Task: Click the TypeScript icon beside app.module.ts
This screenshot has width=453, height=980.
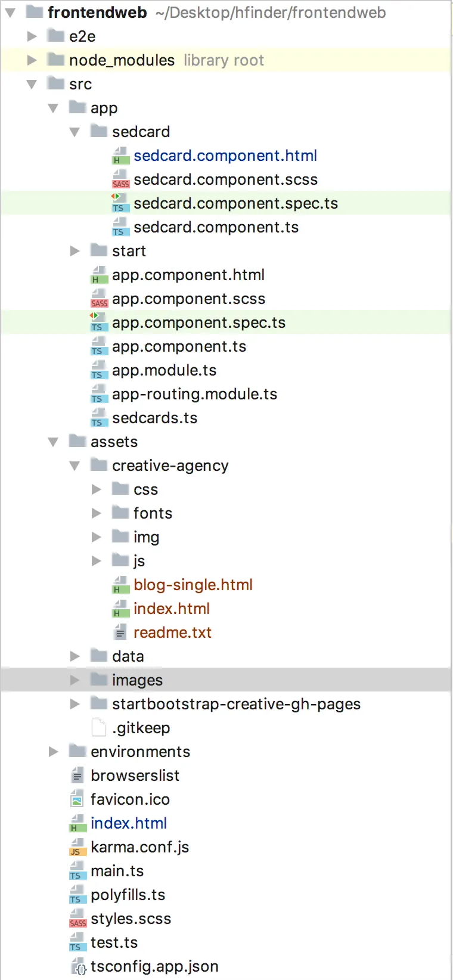Action: pyautogui.click(x=99, y=371)
